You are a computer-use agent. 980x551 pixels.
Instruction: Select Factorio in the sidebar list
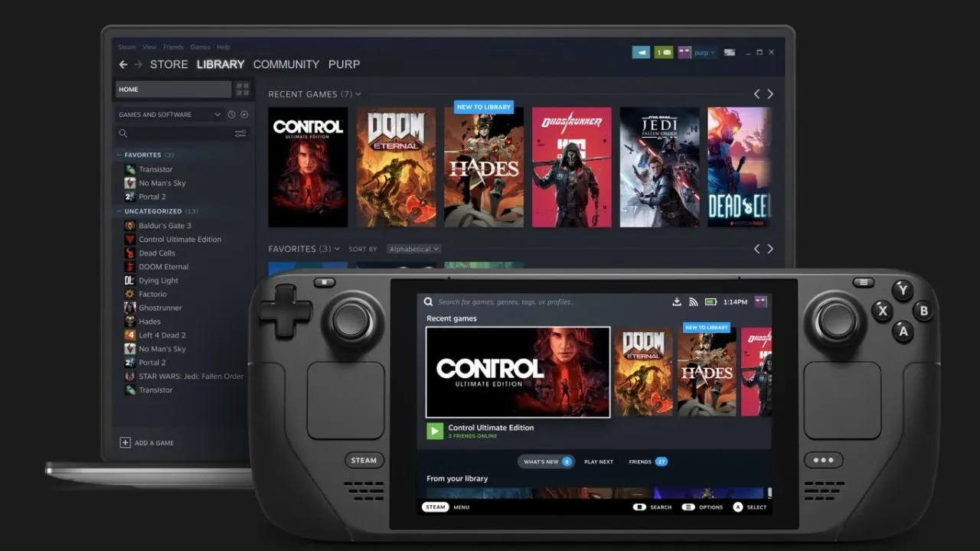[x=145, y=294]
